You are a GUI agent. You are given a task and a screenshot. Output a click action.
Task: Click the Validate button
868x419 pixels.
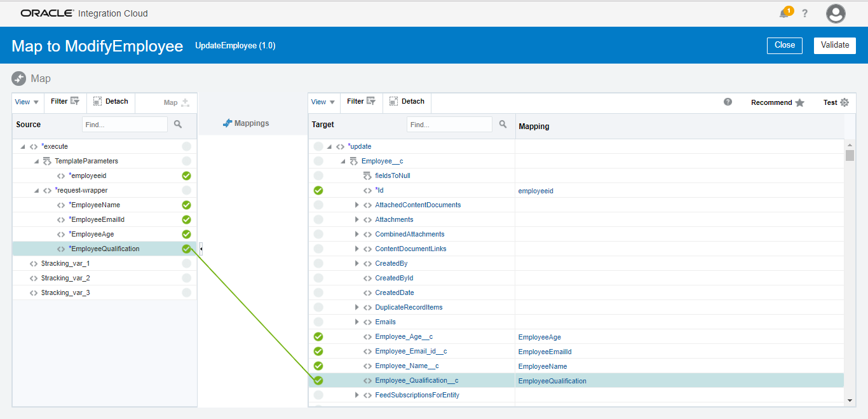coord(835,45)
